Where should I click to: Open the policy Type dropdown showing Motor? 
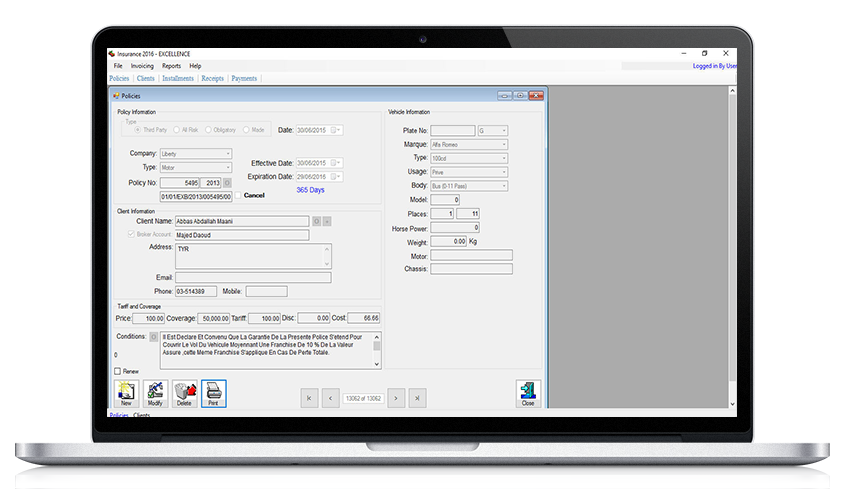coord(196,168)
